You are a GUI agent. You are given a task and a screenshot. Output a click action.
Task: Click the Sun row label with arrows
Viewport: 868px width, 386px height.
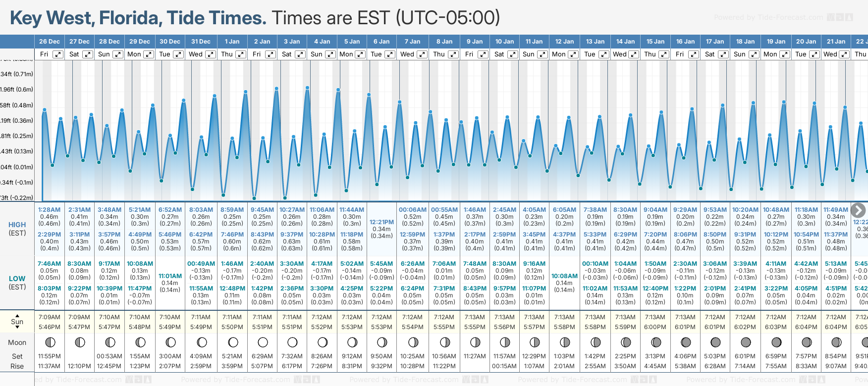tap(17, 322)
